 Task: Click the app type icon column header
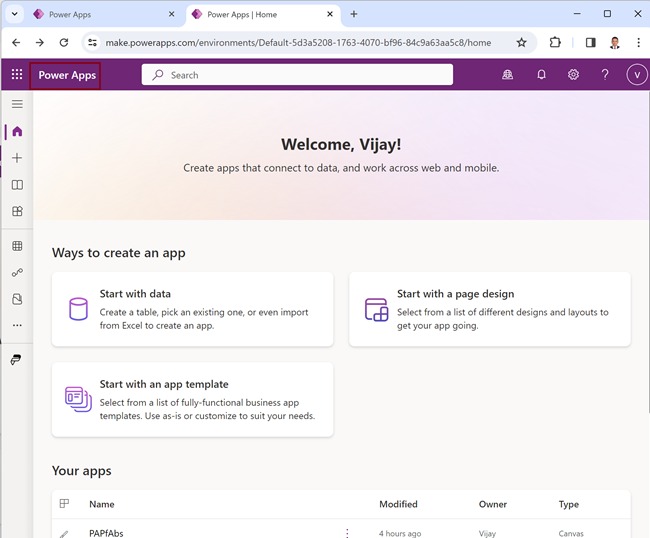[64, 504]
